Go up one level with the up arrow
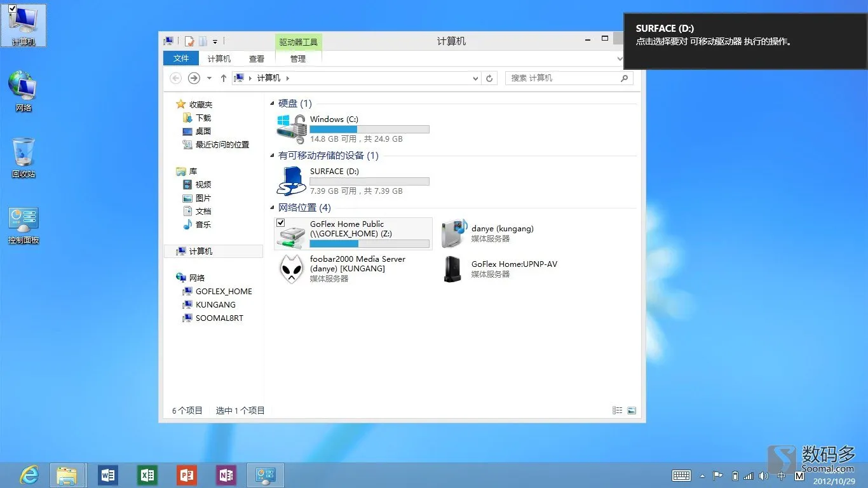The image size is (868, 488). point(224,78)
